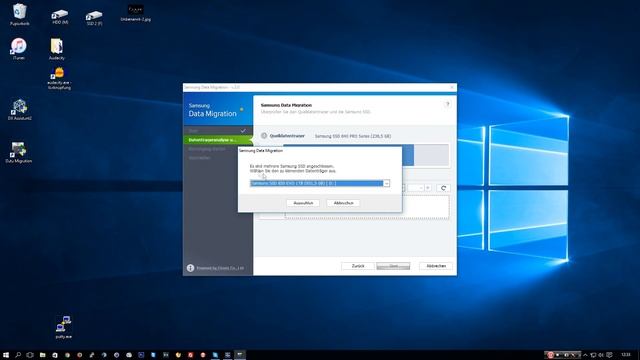Open the help question mark icon

(x=447, y=104)
